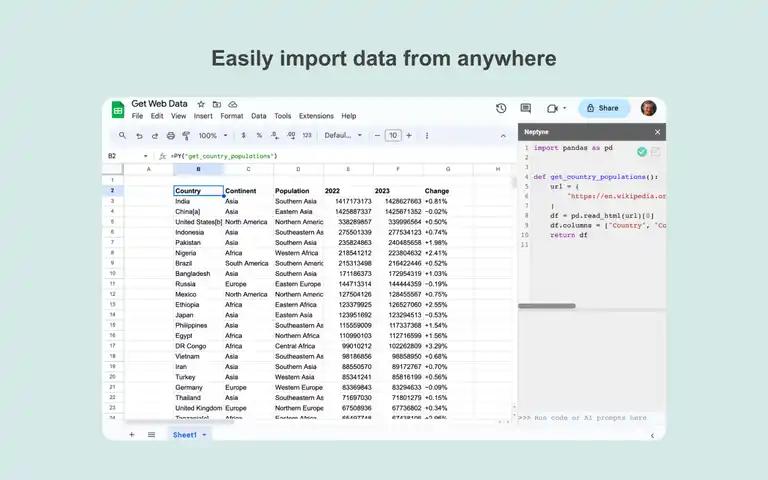
Task: Start a video call with camera icon
Action: (x=552, y=108)
